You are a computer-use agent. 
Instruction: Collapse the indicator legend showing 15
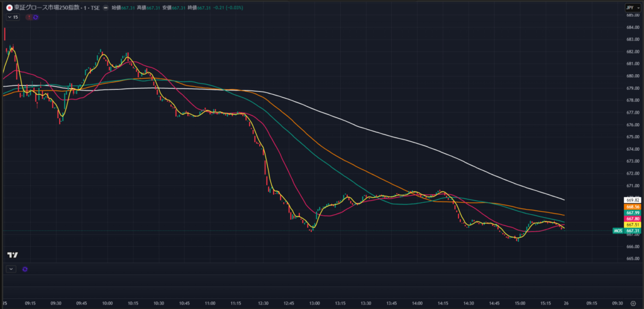point(13,17)
